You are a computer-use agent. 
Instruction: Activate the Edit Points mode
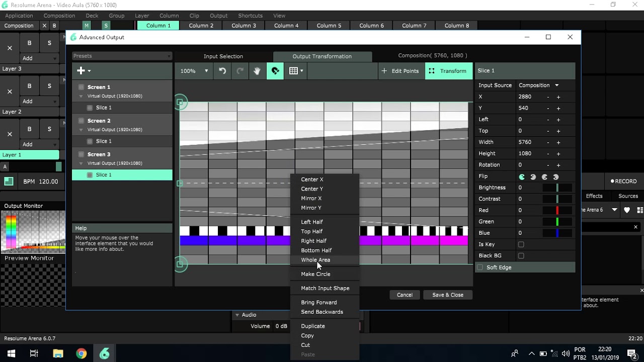coord(400,71)
